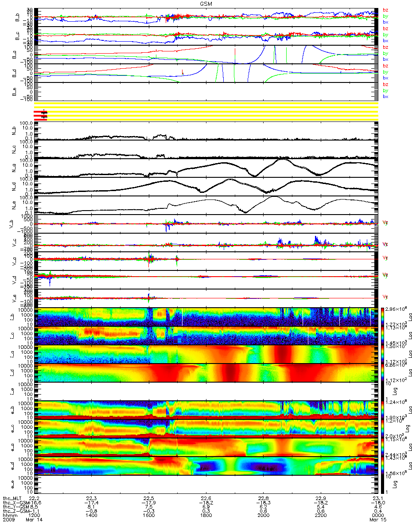Click the i_c spectrogram axis label

tap(11, 336)
